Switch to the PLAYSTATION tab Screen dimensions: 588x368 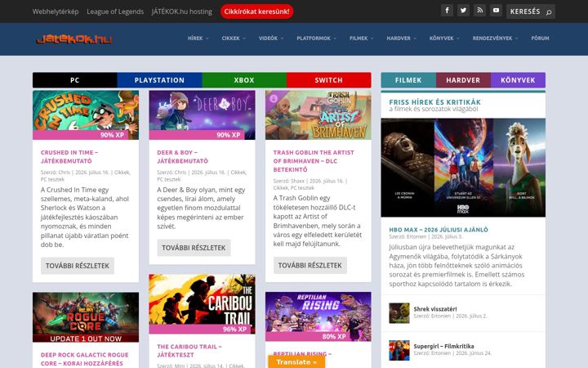[159, 80]
